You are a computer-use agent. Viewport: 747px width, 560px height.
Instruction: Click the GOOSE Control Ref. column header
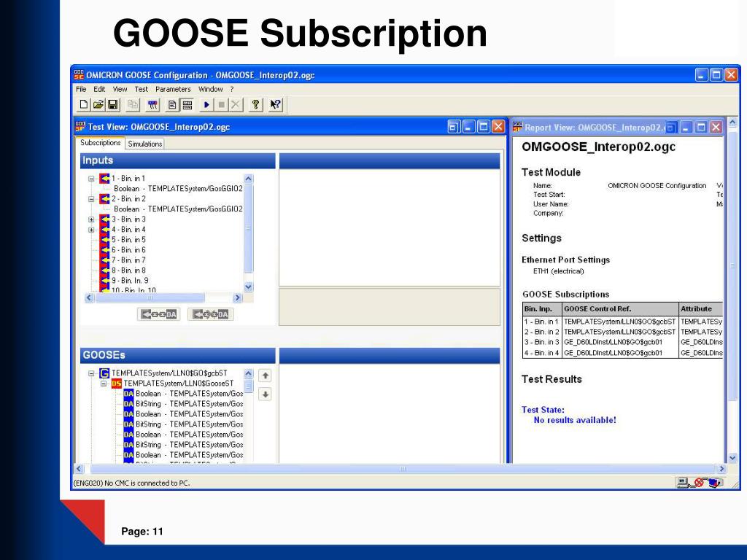point(620,309)
